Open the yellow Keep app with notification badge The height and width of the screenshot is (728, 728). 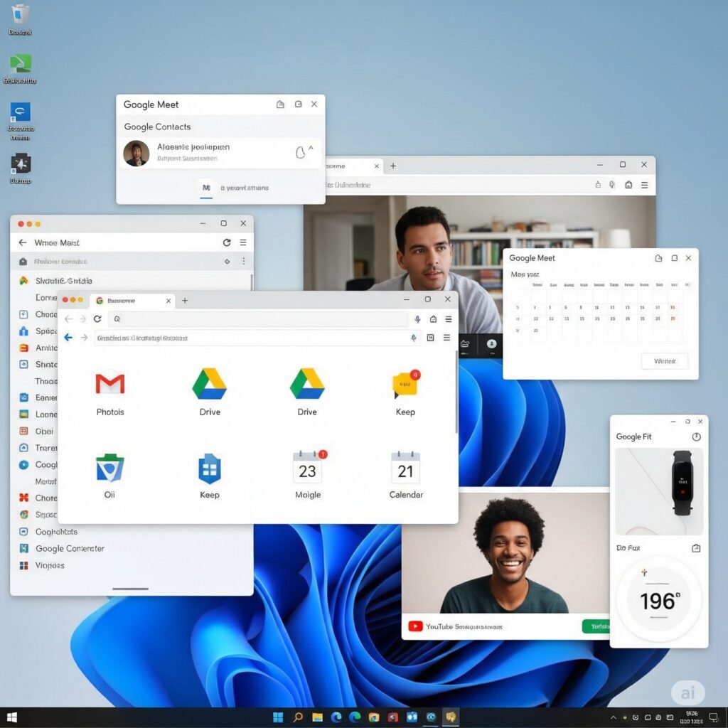pyautogui.click(x=405, y=385)
